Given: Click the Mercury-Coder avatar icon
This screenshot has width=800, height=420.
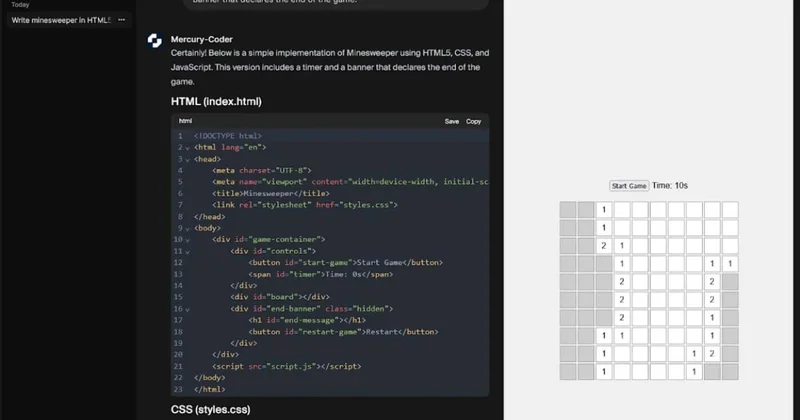Looking at the screenshot, I should [x=154, y=40].
